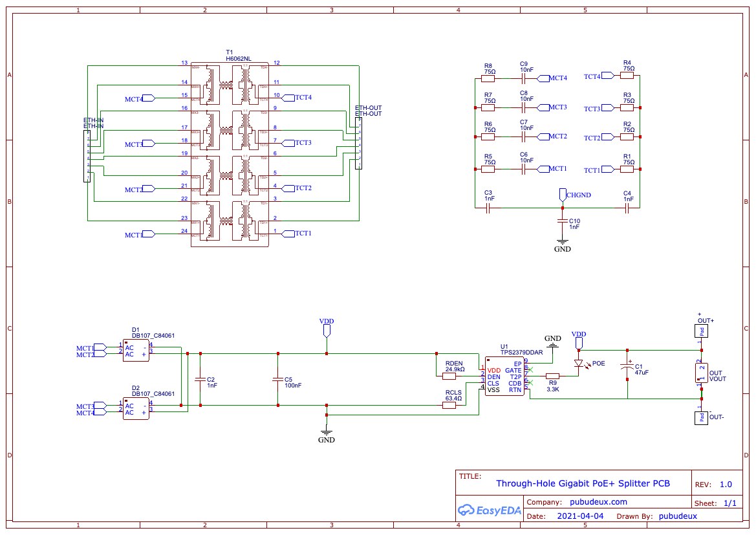Select the R3 75Ω resistor
The image size is (756, 535).
pyautogui.click(x=627, y=107)
